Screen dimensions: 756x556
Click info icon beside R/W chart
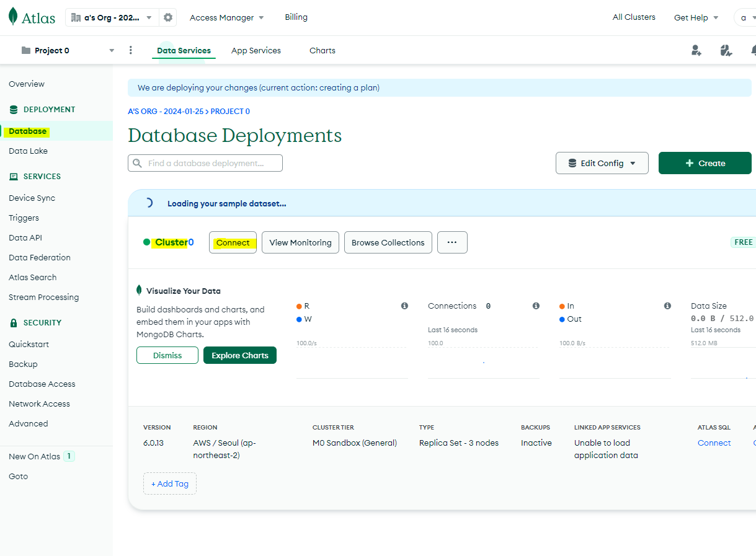pos(404,306)
